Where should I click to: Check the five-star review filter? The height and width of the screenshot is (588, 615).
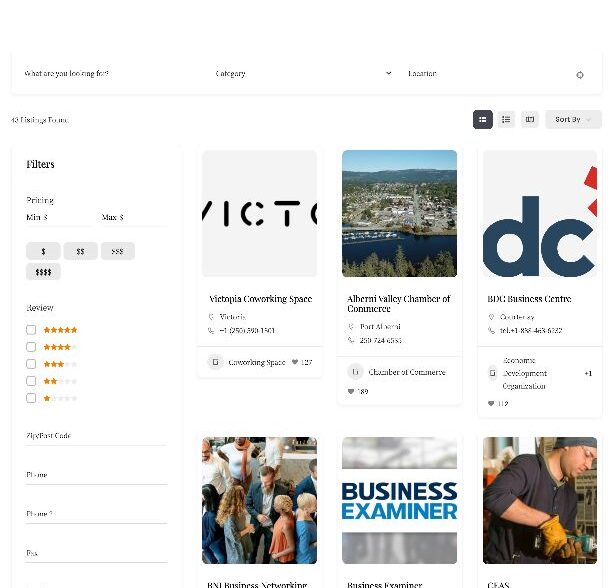point(31,330)
